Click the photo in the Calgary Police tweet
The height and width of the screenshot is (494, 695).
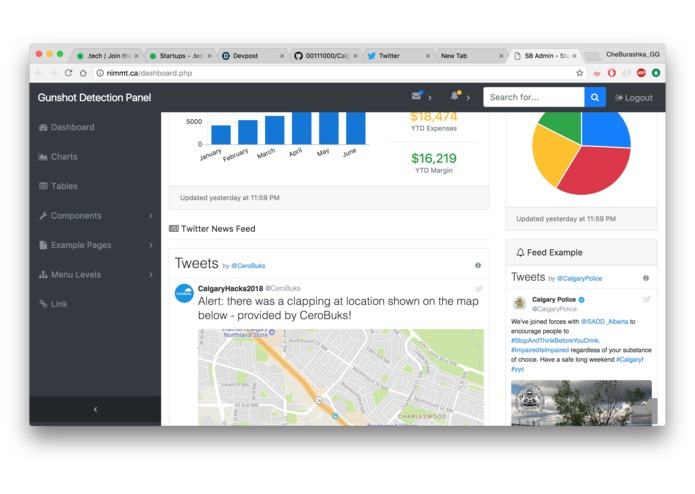[x=581, y=403]
